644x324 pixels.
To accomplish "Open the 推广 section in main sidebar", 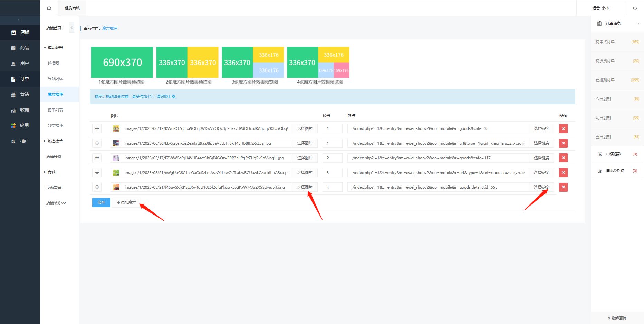I will 20,141.
